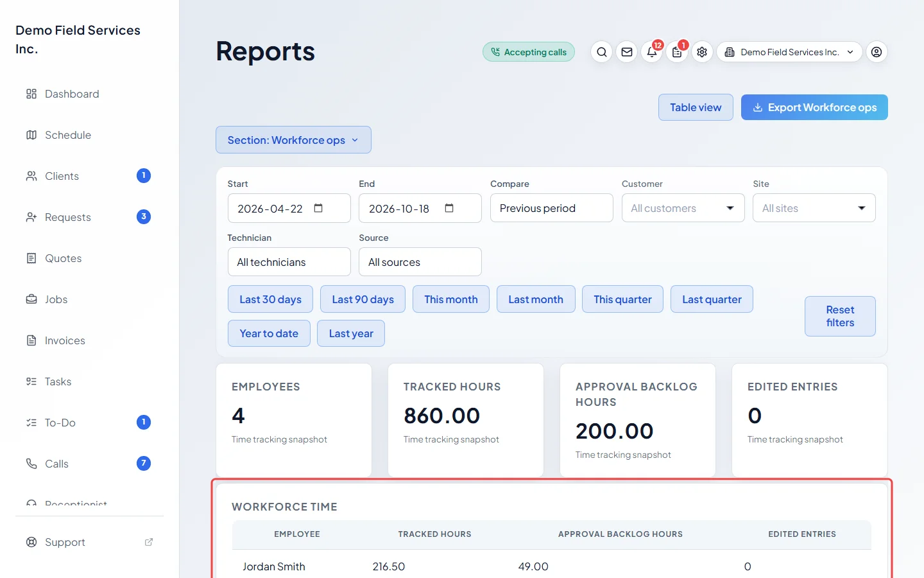This screenshot has width=924, height=578.
Task: Open the Site dropdown
Action: click(814, 208)
